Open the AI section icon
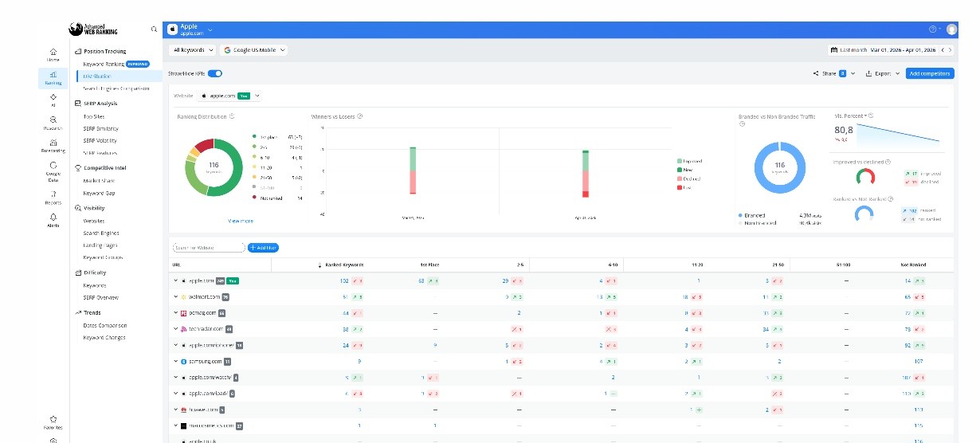 tap(53, 97)
